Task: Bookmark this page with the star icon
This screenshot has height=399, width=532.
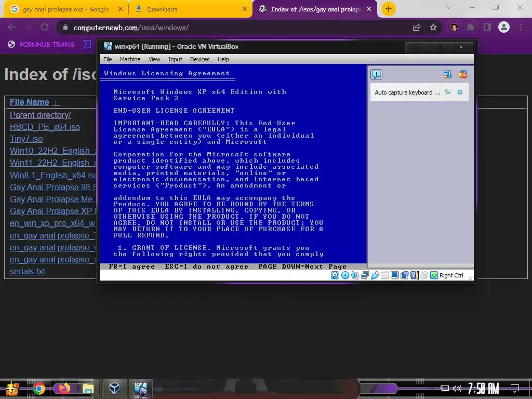Action: (433, 27)
